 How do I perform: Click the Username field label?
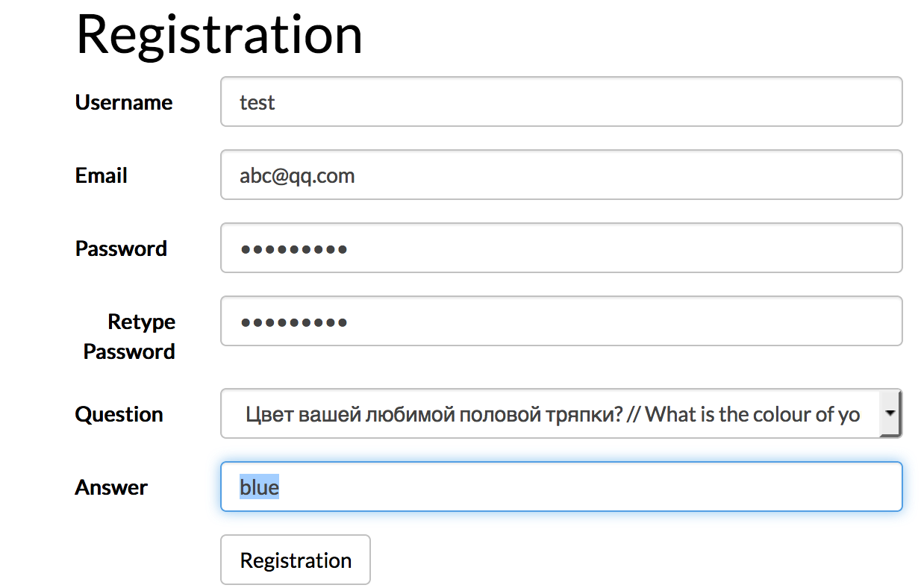(x=124, y=102)
